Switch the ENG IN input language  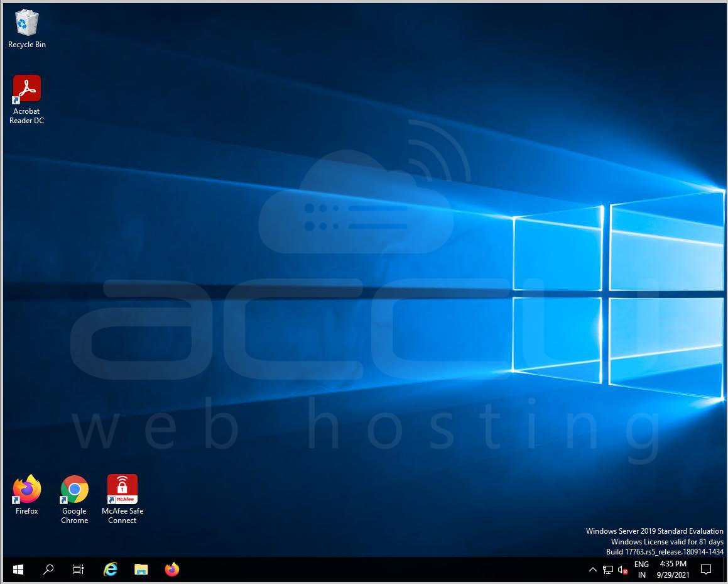(642, 570)
